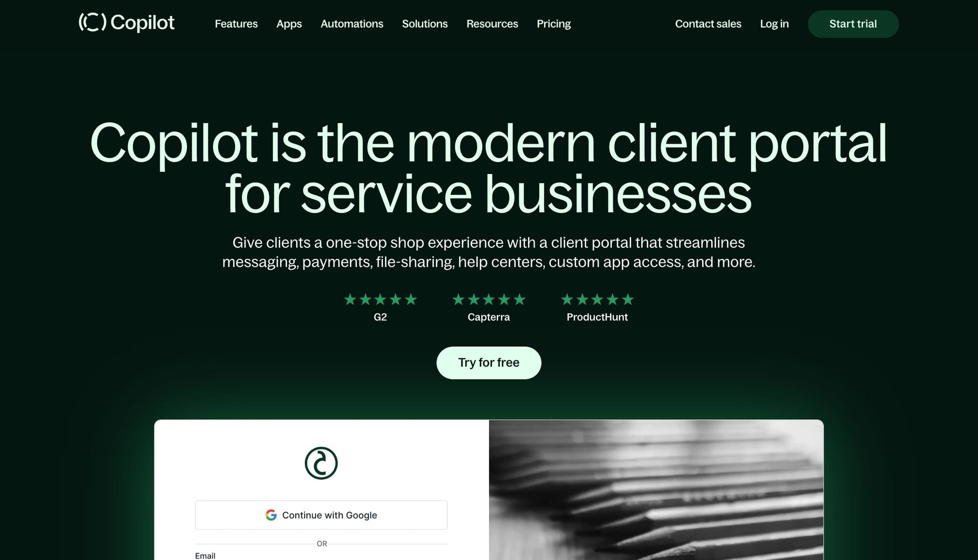Click the Automations navigation toggle
978x560 pixels.
pyautogui.click(x=352, y=24)
